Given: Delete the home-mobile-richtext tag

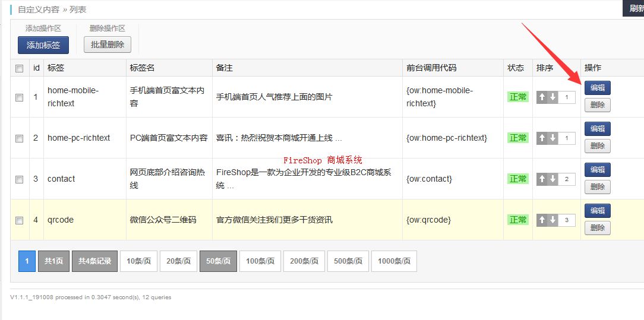Looking at the screenshot, I should click(598, 105).
